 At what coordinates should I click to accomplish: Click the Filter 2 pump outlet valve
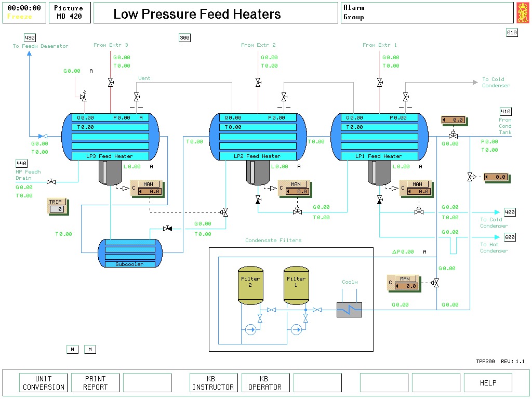(x=260, y=318)
